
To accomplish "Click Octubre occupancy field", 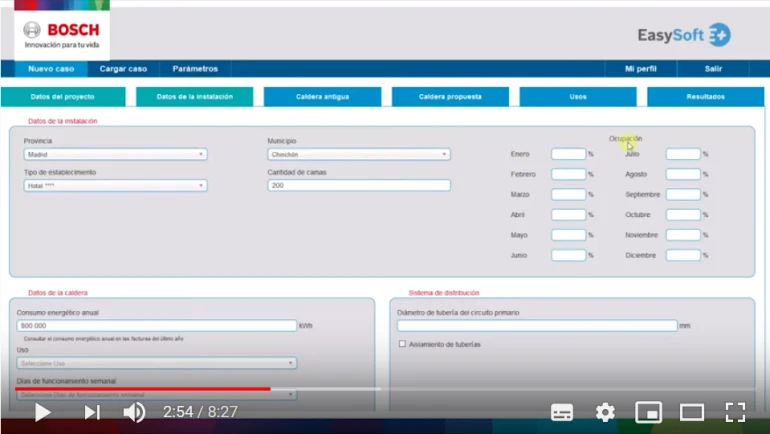I will (x=683, y=215).
